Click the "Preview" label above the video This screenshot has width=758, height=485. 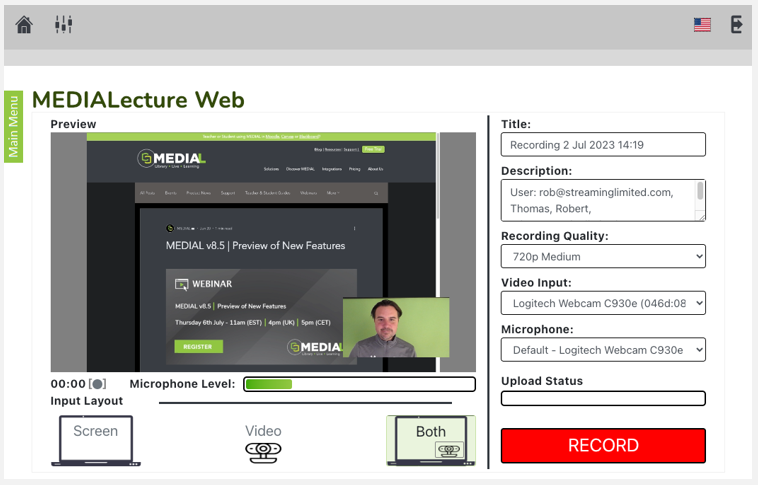(73, 124)
